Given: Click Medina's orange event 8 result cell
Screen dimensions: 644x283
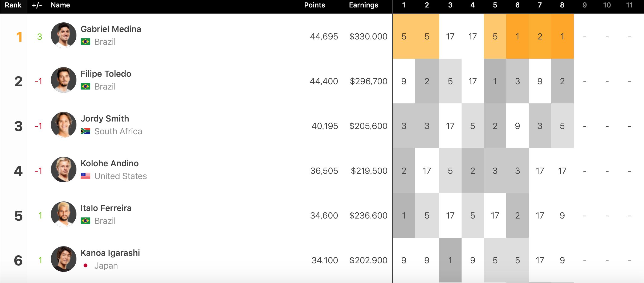Looking at the screenshot, I should click(x=562, y=36).
